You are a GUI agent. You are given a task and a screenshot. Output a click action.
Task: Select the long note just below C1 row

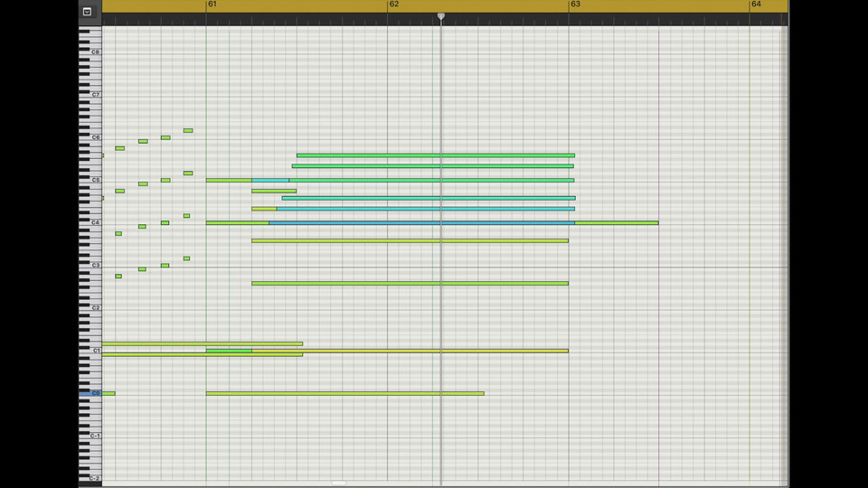click(x=202, y=354)
